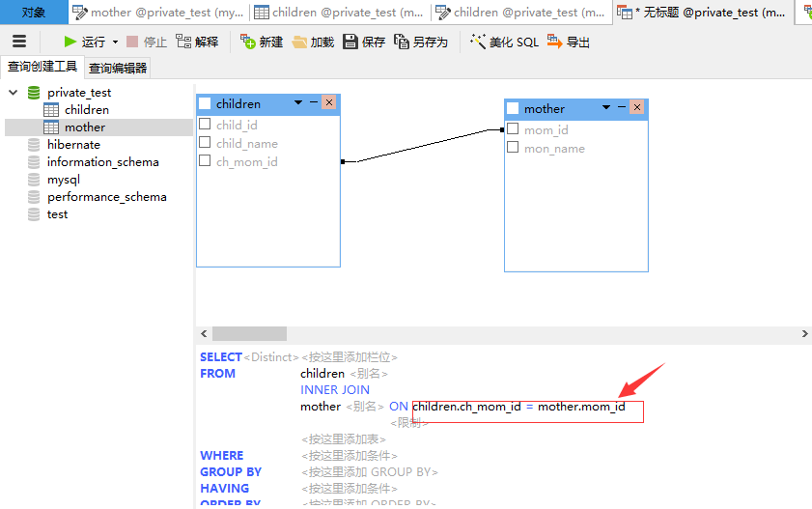Image resolution: width=812 pixels, height=509 pixels.
Task: Click the diagram scroll right arrow
Action: [804, 334]
